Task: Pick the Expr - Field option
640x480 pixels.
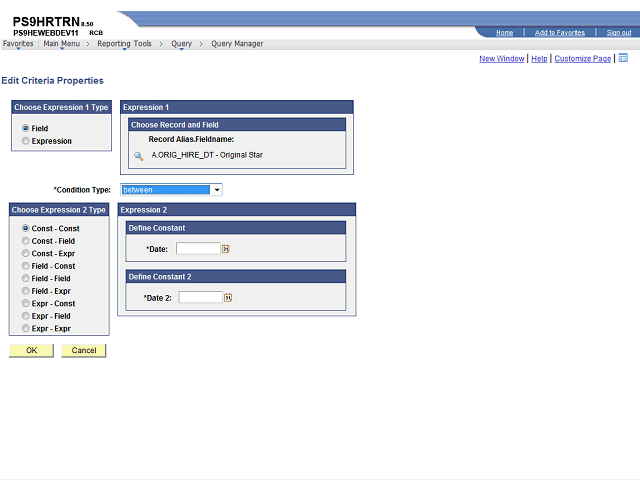Action: (x=26, y=316)
